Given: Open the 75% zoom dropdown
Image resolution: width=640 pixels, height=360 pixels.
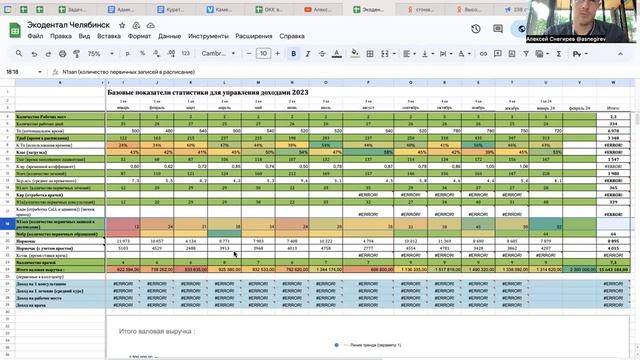Looking at the screenshot, I should click(100, 53).
